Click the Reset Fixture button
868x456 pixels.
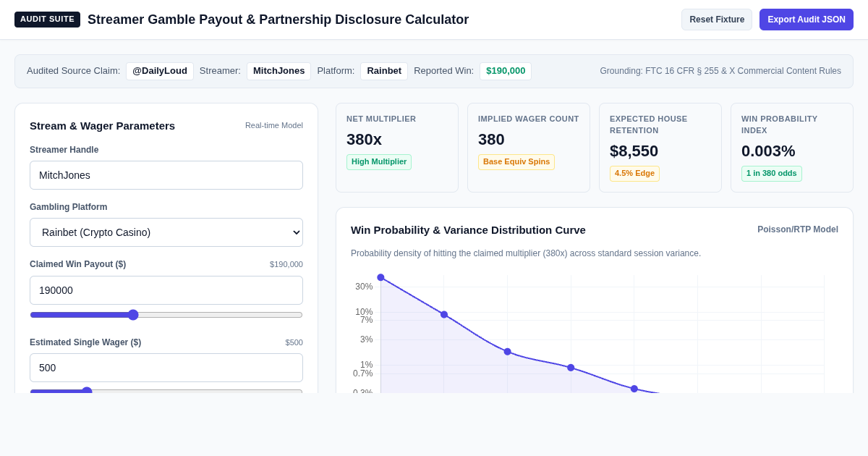tap(717, 20)
